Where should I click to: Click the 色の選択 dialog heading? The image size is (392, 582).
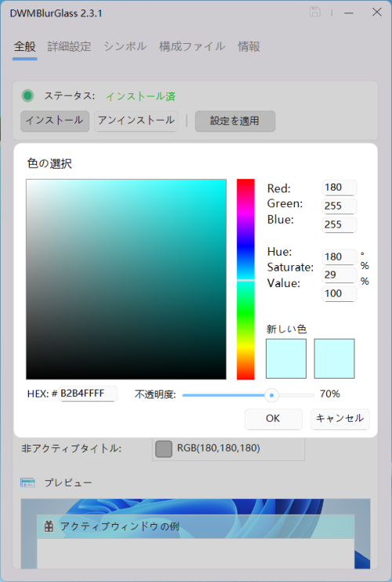point(49,164)
